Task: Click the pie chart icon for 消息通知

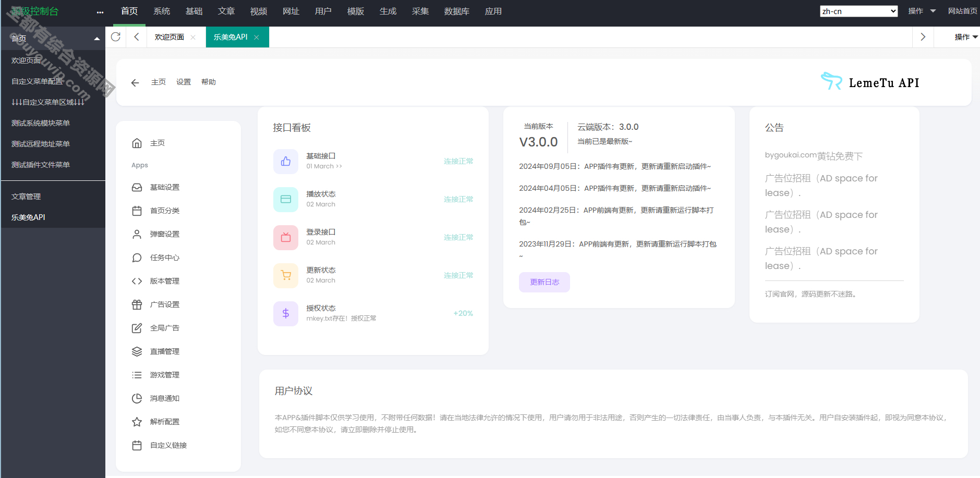Action: tap(137, 398)
